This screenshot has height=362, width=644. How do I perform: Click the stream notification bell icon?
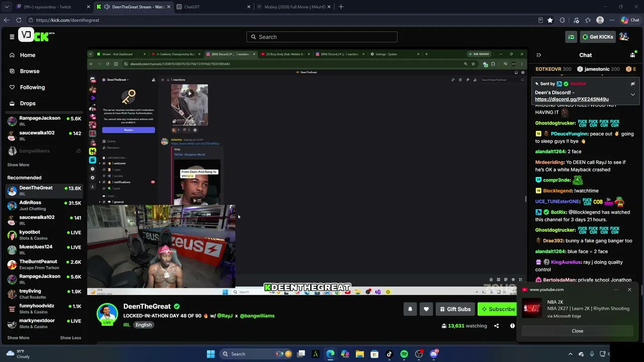click(410, 309)
